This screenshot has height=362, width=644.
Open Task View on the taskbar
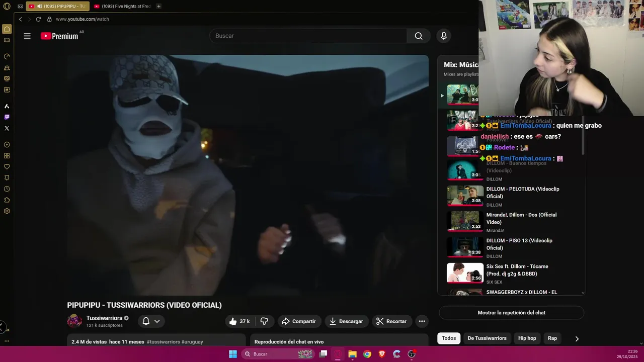click(324, 354)
